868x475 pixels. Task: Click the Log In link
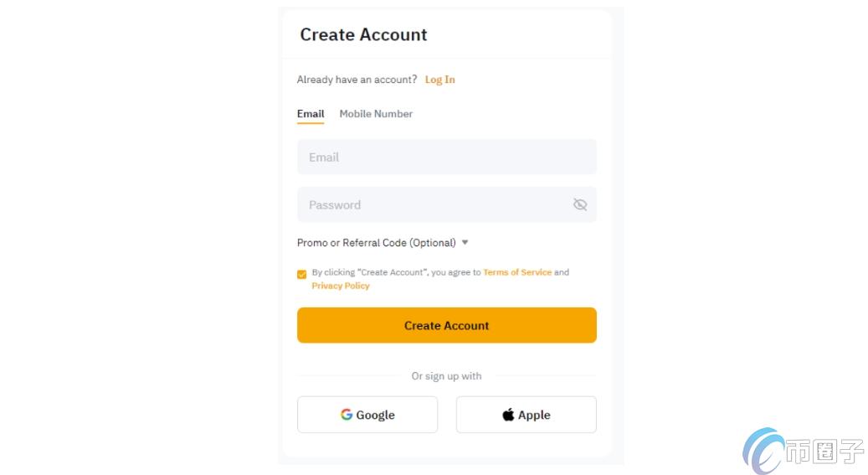pyautogui.click(x=439, y=80)
